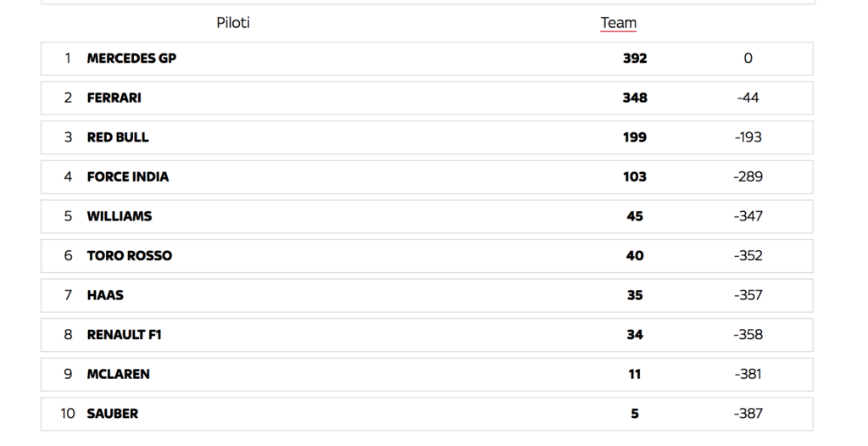
Task: Select the Team tab
Action: click(618, 23)
